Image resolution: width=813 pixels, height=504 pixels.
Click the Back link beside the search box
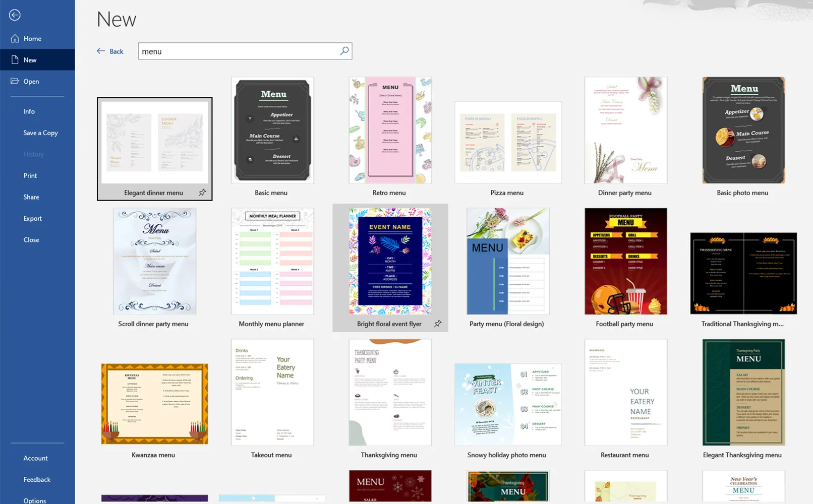click(110, 51)
